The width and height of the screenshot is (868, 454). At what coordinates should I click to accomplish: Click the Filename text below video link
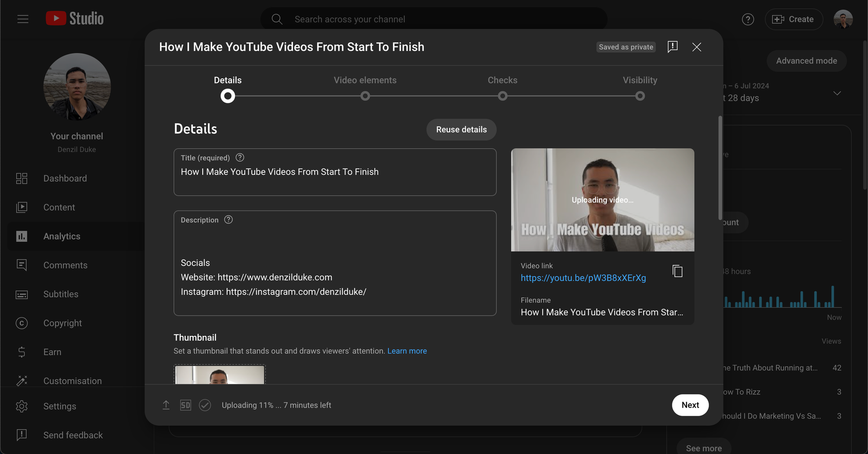tap(602, 312)
